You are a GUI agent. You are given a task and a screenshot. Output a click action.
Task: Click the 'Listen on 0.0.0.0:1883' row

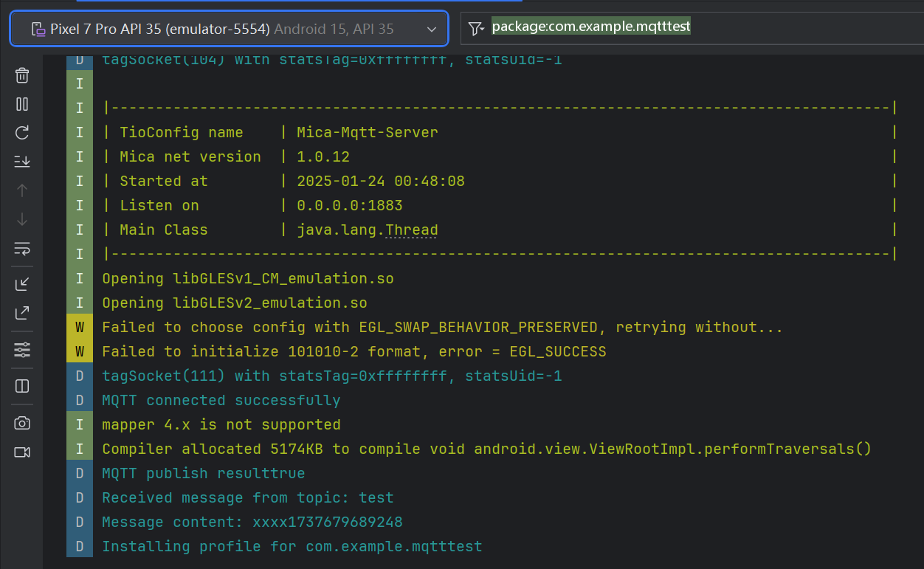point(499,206)
